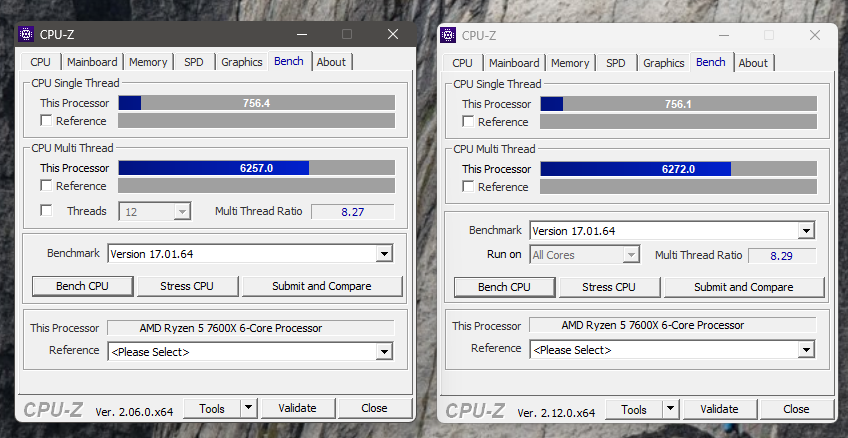Click Multi Thread Reference bar in right window
The width and height of the screenshot is (848, 438).
tap(678, 187)
